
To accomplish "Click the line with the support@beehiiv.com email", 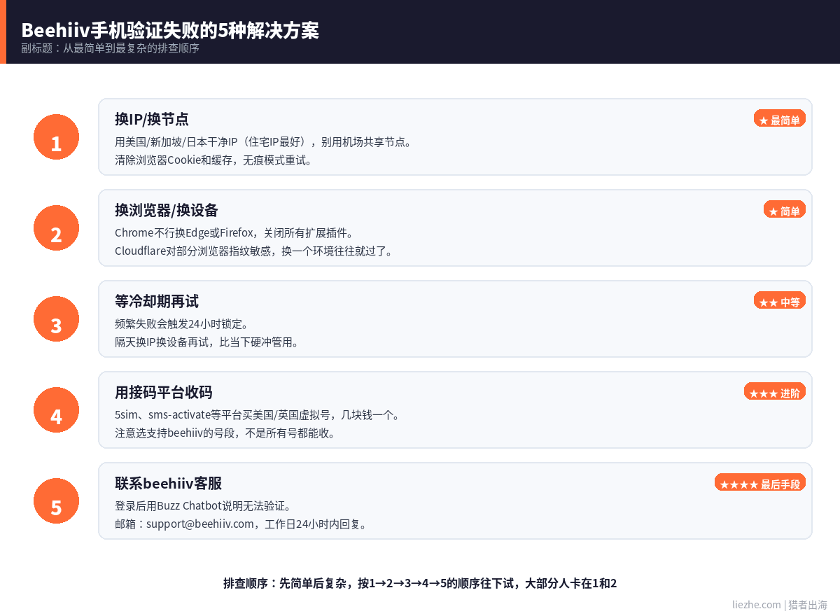I will tap(242, 524).
